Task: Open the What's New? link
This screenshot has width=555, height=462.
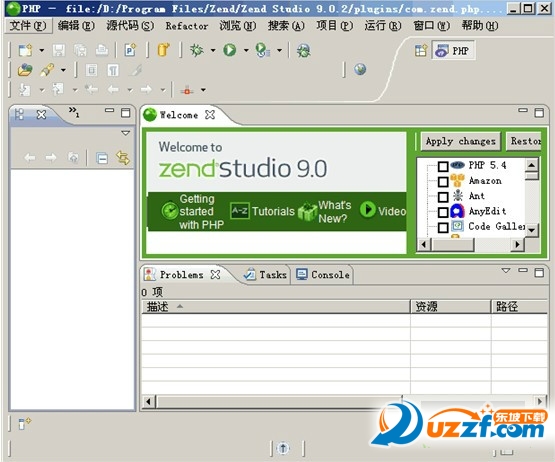Action: click(325, 212)
